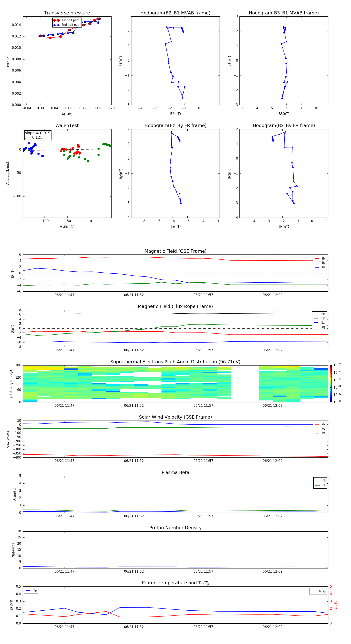Click the 'B2(nT)' x-axis label
Image resolution: width=351 pixels, height=644 pixels.
point(175,114)
